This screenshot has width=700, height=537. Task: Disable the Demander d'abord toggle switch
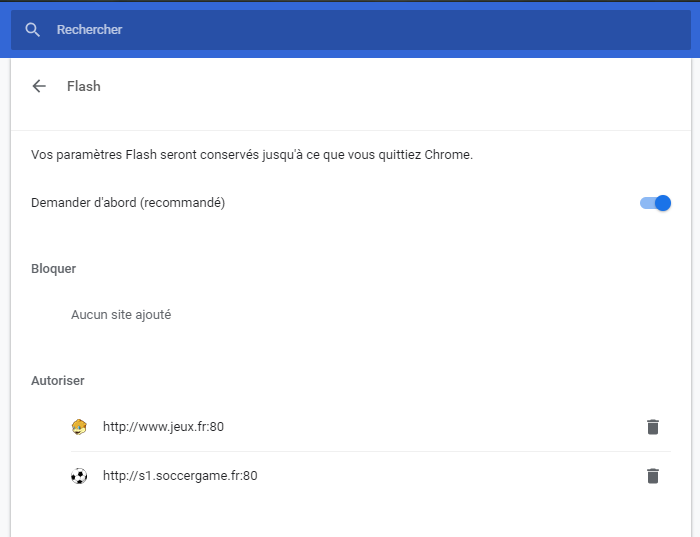655,203
